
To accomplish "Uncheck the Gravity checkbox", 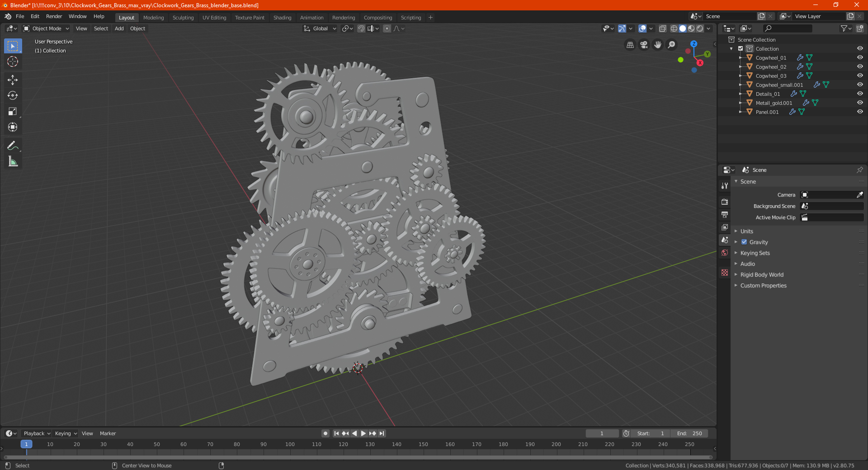I will (744, 242).
